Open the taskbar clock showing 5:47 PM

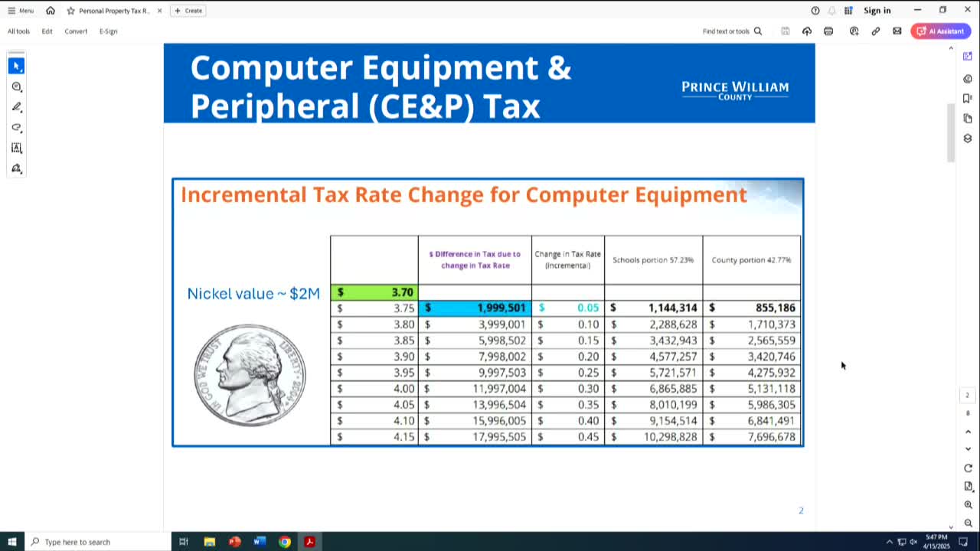(x=936, y=542)
